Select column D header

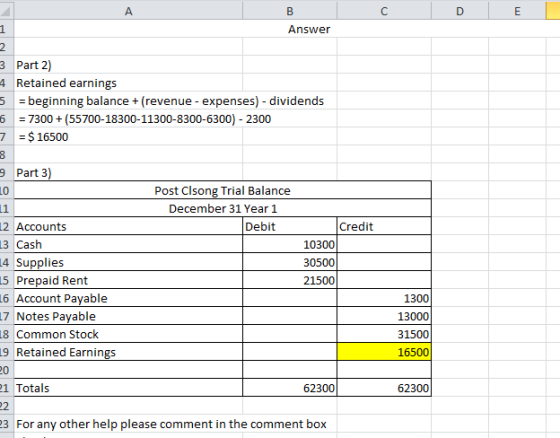[x=460, y=11]
